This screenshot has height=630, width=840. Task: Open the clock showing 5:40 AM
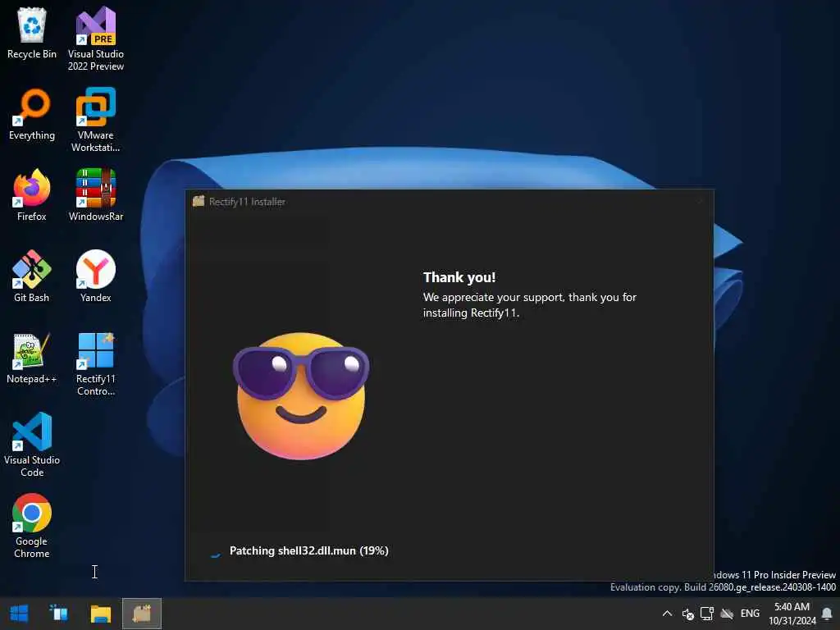(x=792, y=614)
